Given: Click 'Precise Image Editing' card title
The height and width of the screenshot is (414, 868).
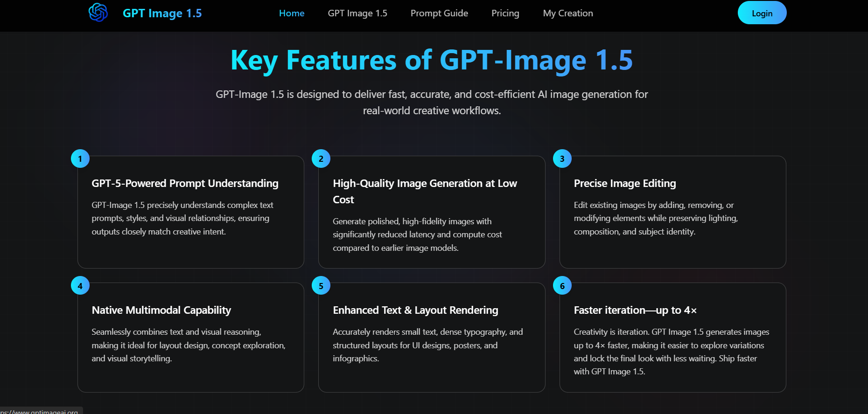Looking at the screenshot, I should click(625, 183).
